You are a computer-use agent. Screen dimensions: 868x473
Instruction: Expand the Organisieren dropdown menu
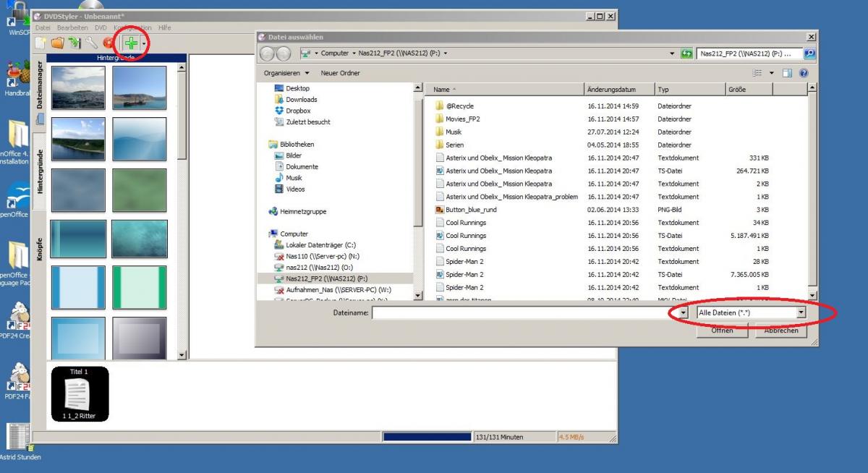tap(286, 73)
